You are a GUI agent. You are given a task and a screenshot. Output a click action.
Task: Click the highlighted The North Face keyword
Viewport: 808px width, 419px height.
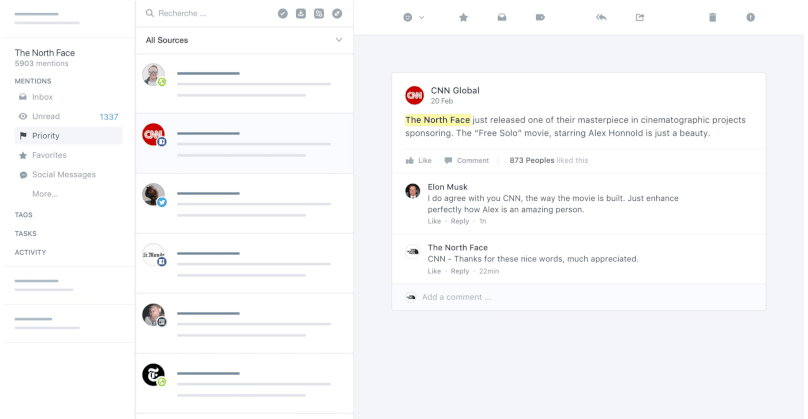click(438, 120)
